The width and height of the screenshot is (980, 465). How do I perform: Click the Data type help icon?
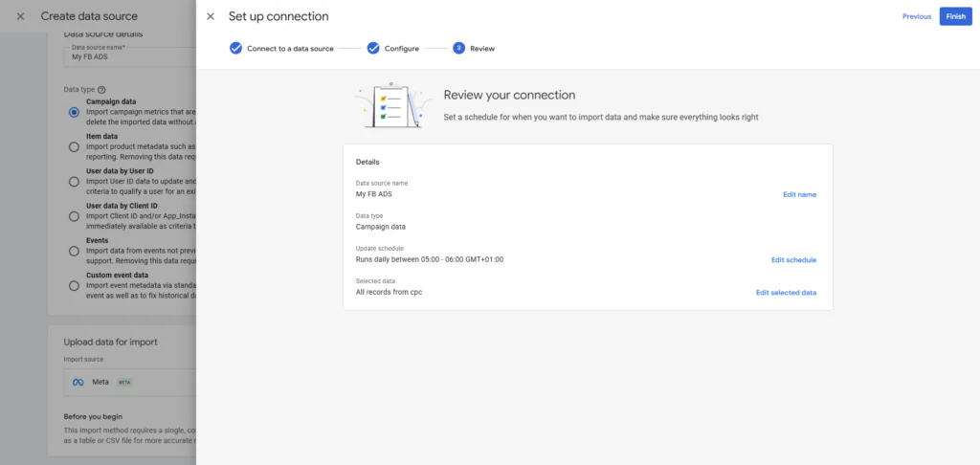click(101, 89)
